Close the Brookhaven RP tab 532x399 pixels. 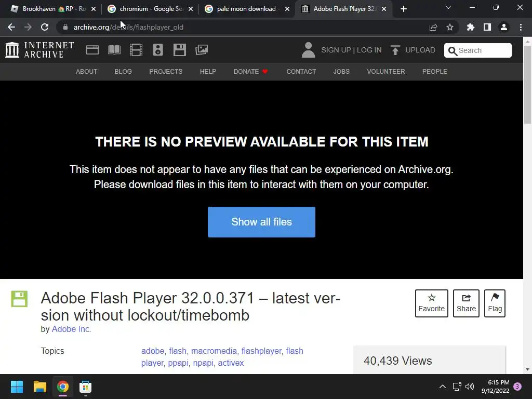tap(94, 9)
